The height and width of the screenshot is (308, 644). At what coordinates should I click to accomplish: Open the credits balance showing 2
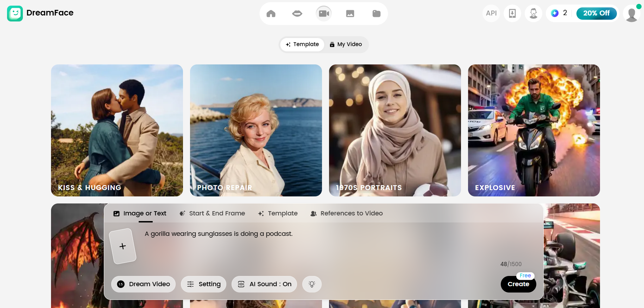click(x=559, y=13)
